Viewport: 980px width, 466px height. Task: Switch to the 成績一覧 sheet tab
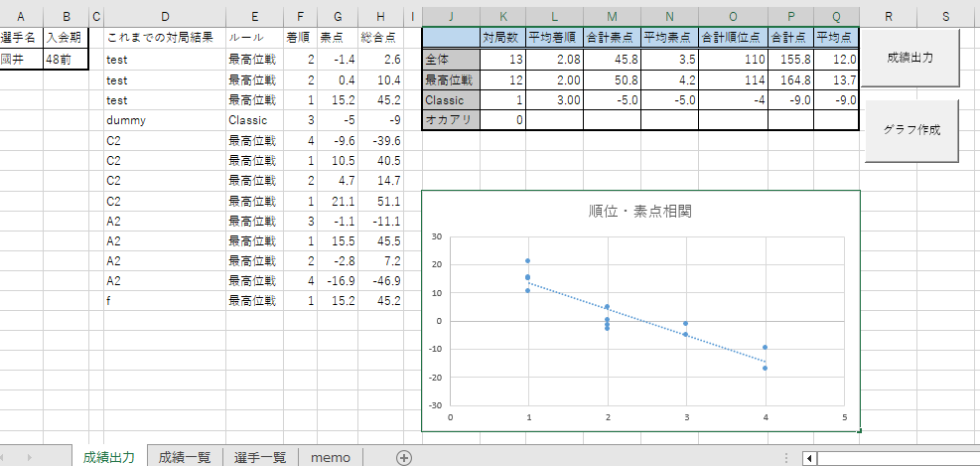pyautogui.click(x=185, y=457)
